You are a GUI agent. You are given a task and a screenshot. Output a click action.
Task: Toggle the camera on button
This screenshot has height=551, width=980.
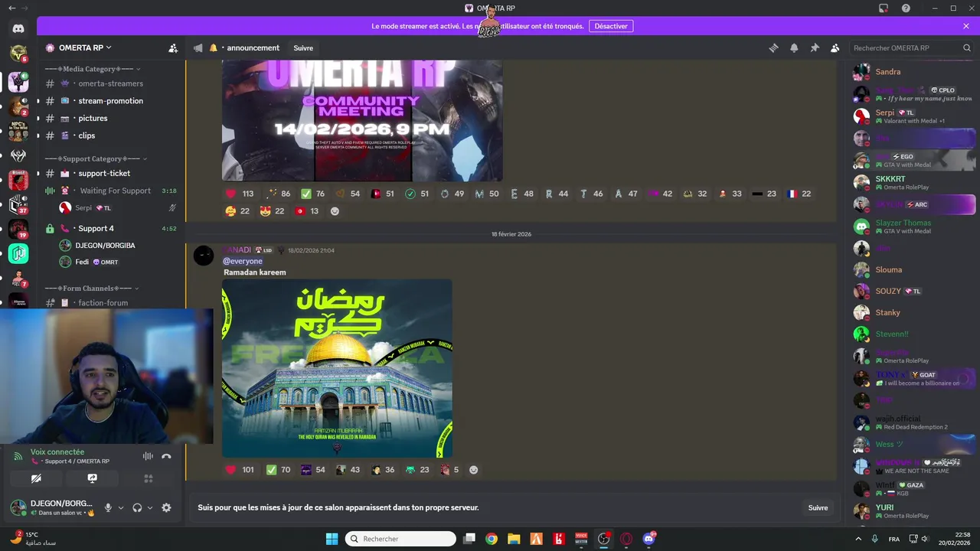[x=36, y=478]
